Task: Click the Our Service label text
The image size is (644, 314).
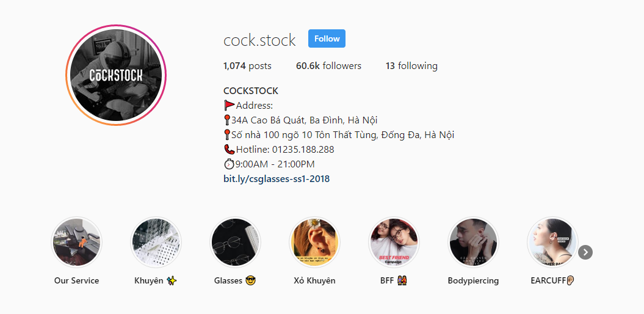Action: point(76,281)
